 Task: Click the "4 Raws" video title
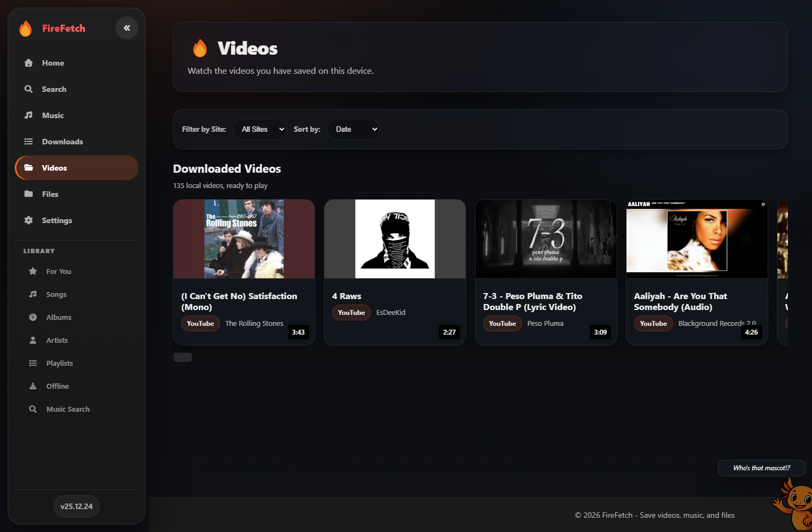pos(347,296)
